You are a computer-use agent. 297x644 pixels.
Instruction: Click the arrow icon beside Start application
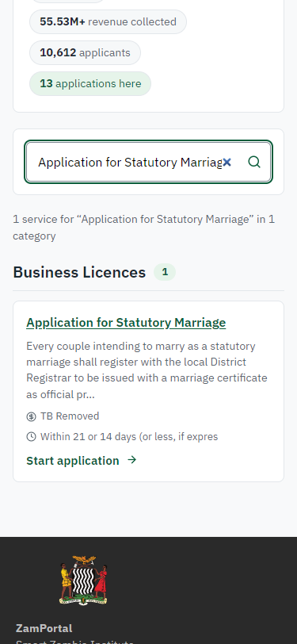(x=131, y=460)
